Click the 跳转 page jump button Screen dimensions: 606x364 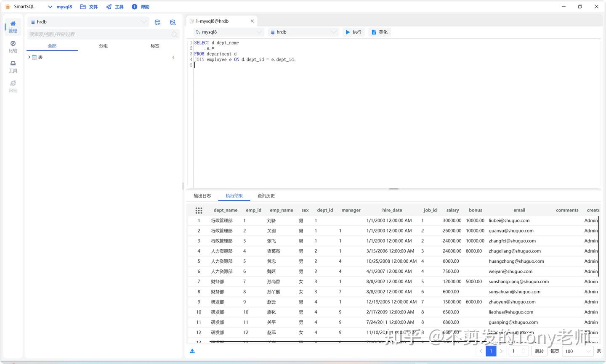[x=539, y=351]
